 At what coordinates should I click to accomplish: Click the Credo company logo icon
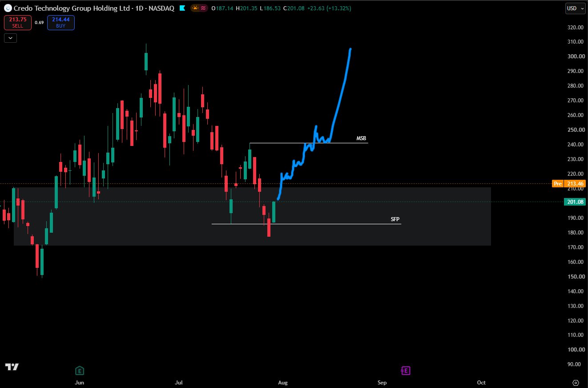pyautogui.click(x=8, y=8)
